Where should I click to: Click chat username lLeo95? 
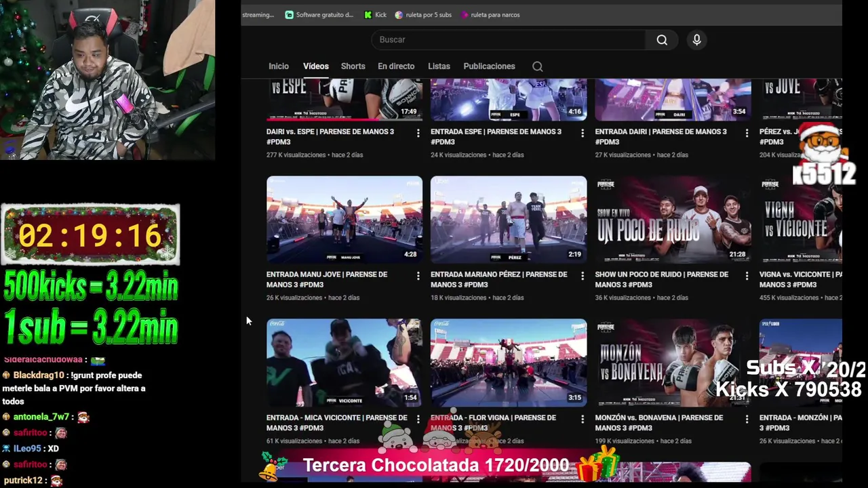(x=27, y=449)
